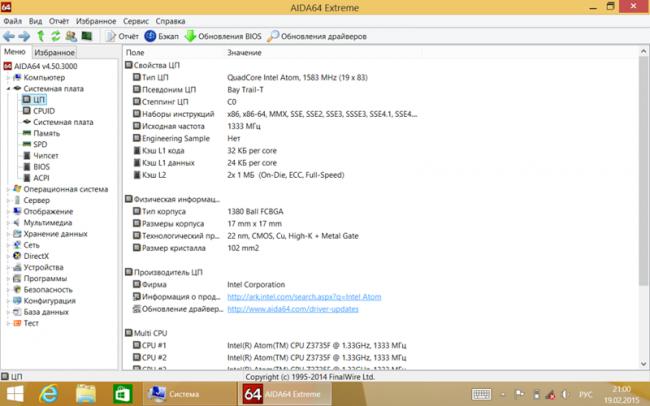Open the Сервис menu
The image size is (650, 406).
click(x=136, y=21)
